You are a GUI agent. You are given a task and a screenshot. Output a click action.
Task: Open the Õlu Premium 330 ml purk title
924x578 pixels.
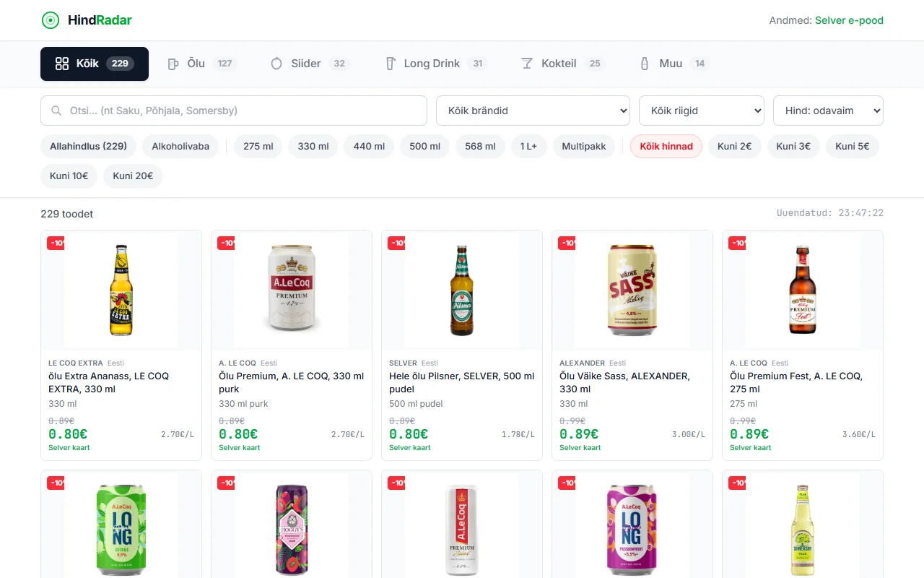click(x=292, y=382)
